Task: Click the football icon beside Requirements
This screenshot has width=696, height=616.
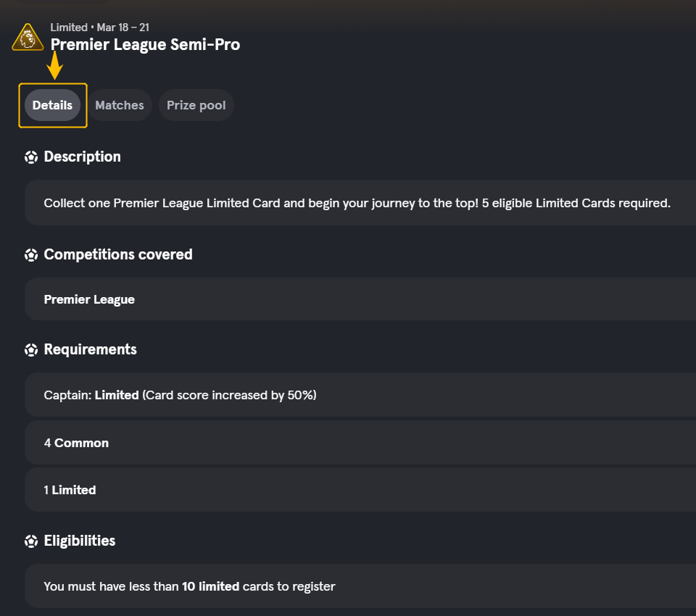Action: pyautogui.click(x=31, y=350)
